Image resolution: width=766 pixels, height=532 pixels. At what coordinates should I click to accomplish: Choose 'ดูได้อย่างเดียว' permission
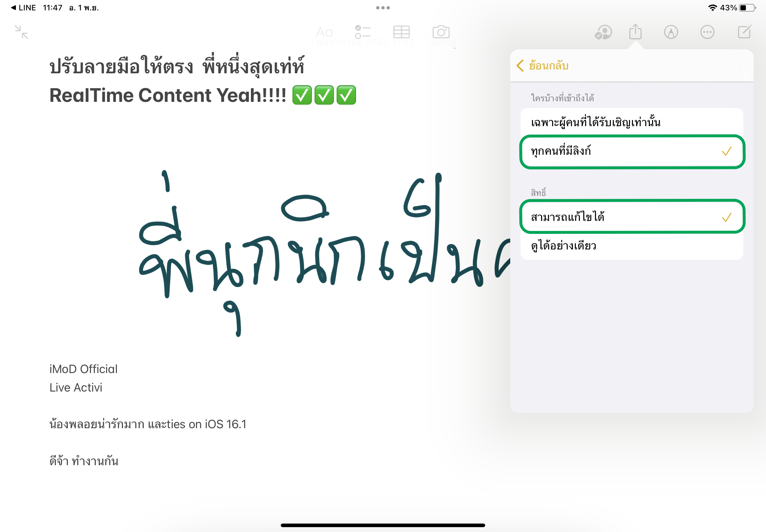pos(632,246)
